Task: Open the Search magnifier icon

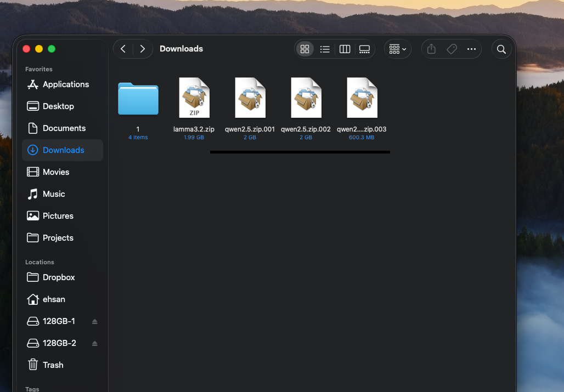Action: [501, 49]
